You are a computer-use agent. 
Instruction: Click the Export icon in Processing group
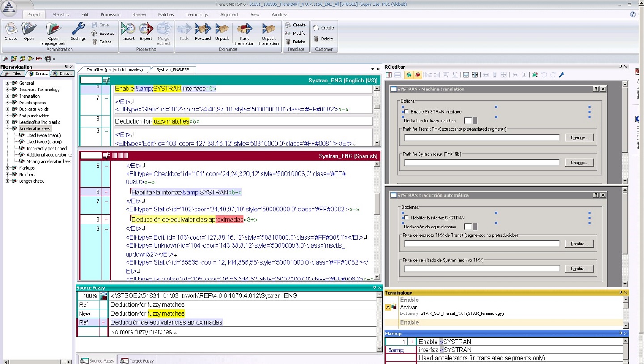pyautogui.click(x=146, y=29)
